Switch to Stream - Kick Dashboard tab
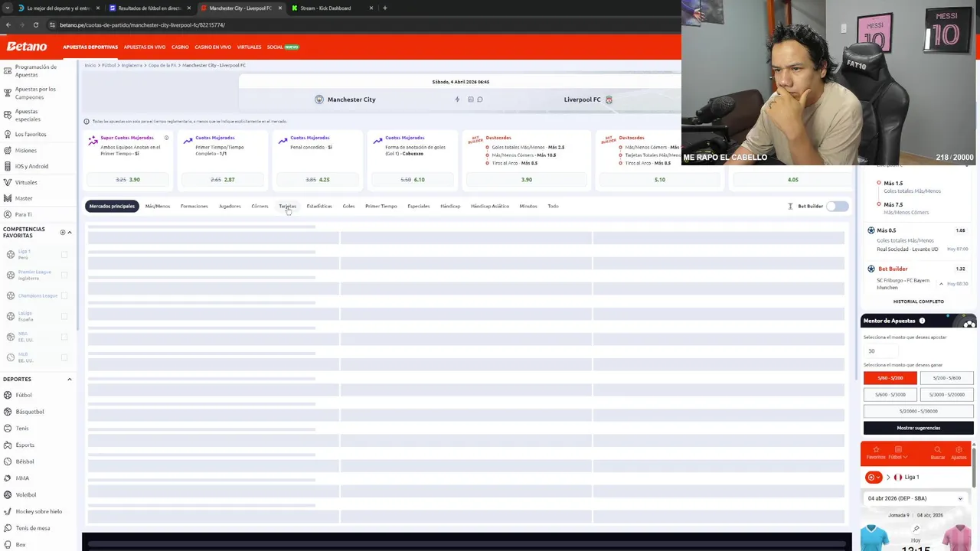980x551 pixels. (x=329, y=8)
